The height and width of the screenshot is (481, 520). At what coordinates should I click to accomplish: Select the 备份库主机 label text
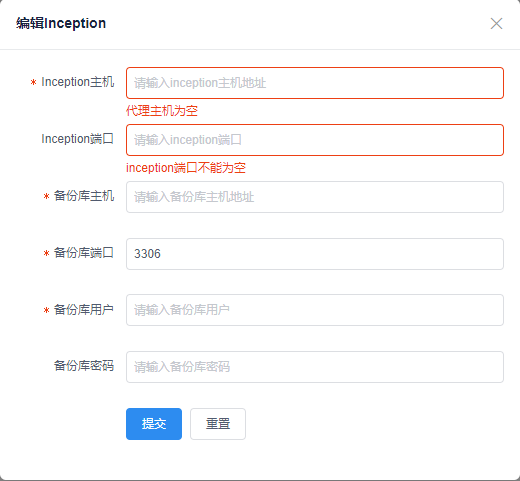coord(84,196)
